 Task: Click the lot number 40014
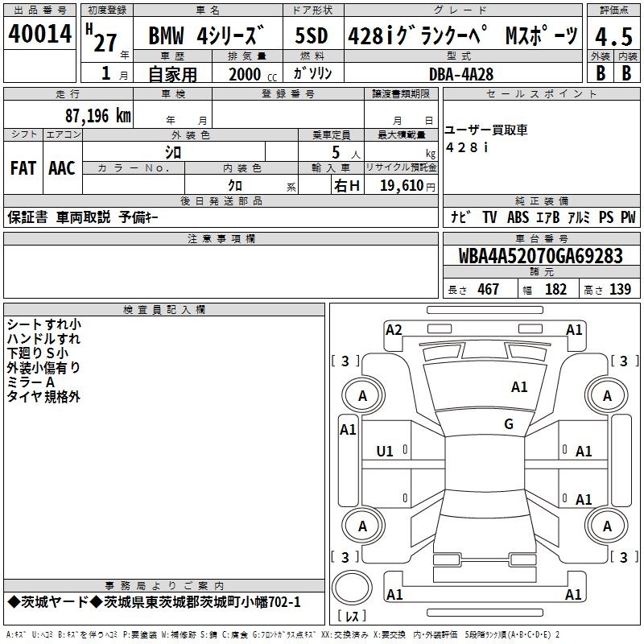[x=39, y=35]
